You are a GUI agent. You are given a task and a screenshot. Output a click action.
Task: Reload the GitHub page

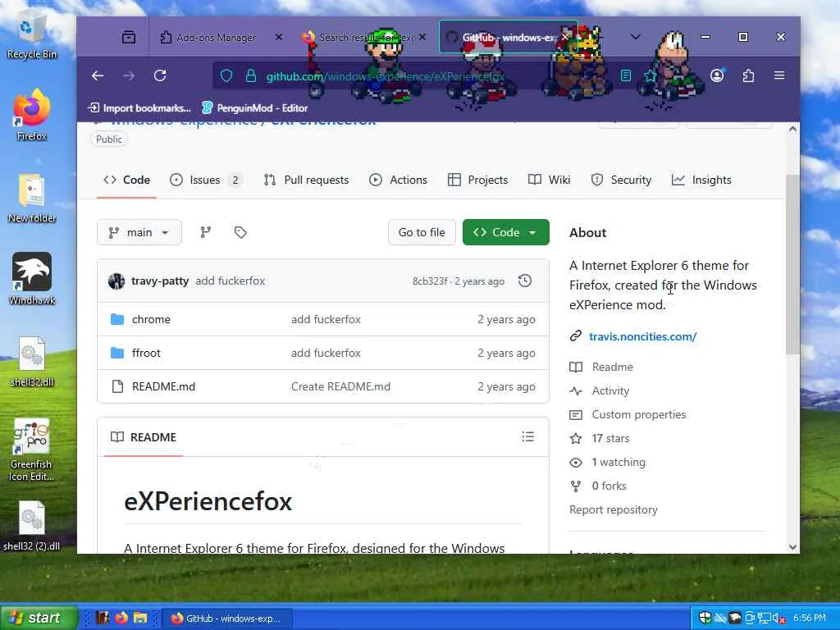click(160, 75)
